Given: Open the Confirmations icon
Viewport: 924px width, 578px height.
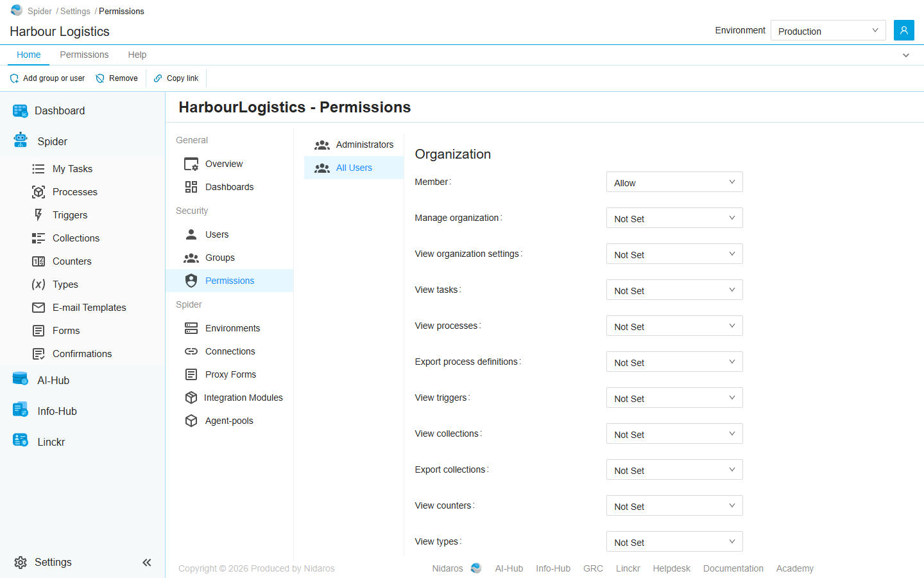Looking at the screenshot, I should click(x=38, y=354).
